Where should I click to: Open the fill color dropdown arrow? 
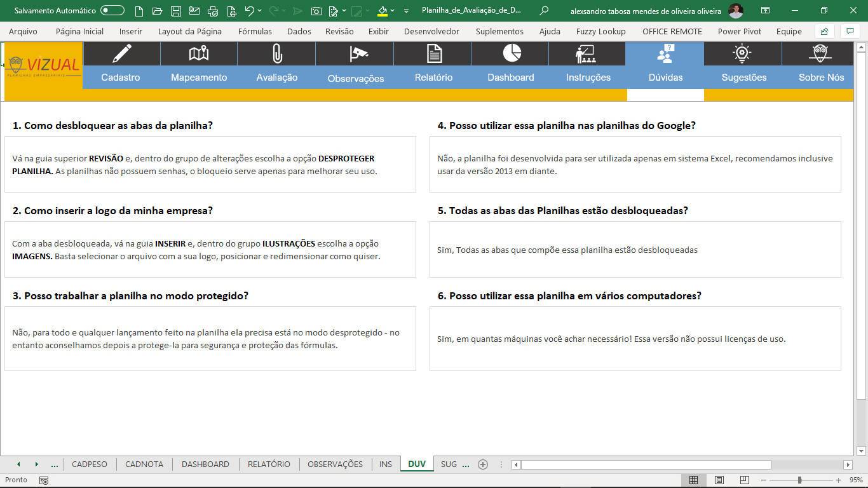click(x=392, y=11)
